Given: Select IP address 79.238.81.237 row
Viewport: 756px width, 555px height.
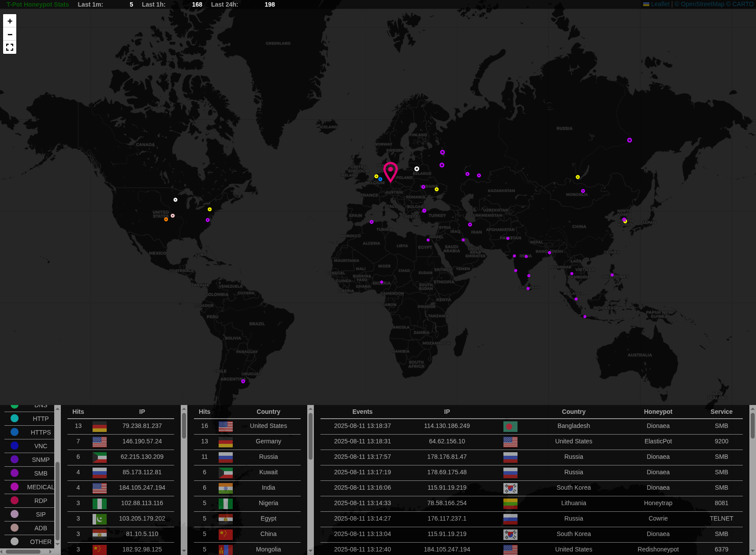Looking at the screenshot, I should pyautogui.click(x=142, y=426).
